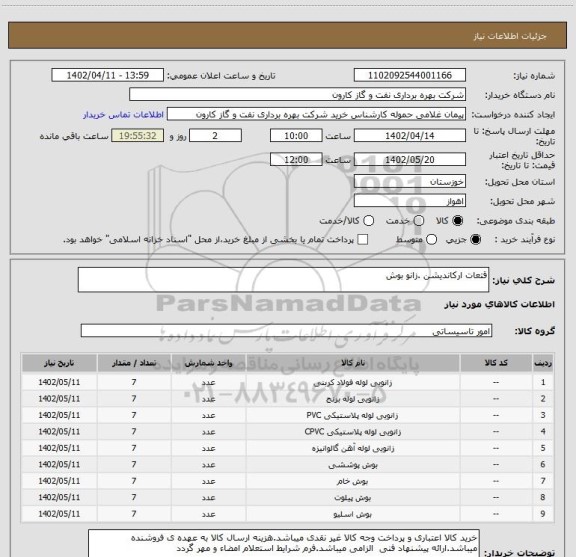The width and height of the screenshot is (576, 557).
Task: Click the city field اهواز
Action: pos(410,201)
